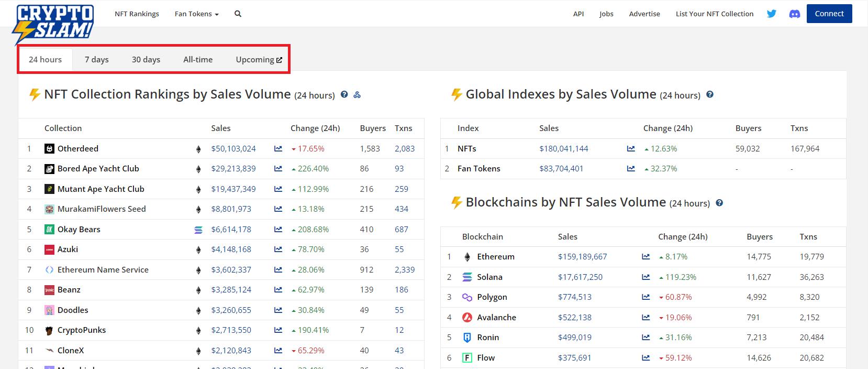Open the NFTs index link
The height and width of the screenshot is (369, 868).
click(467, 149)
